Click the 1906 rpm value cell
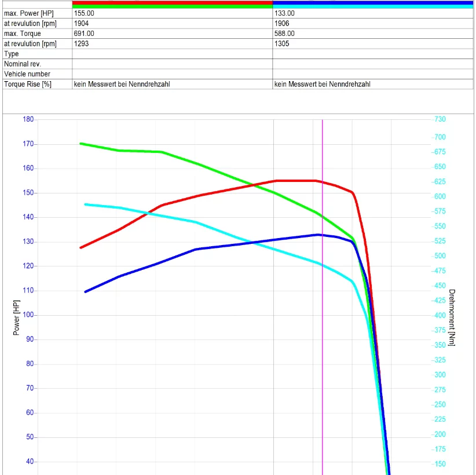476x475 pixels. (372, 24)
